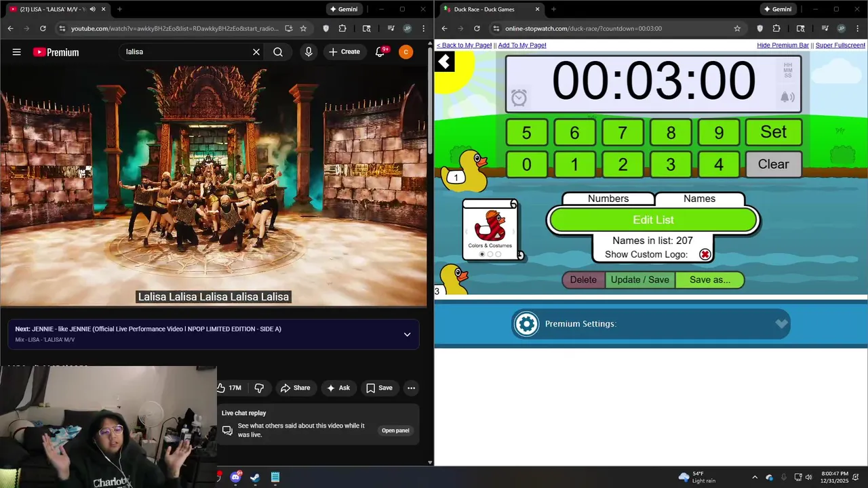Screen dimensions: 868x488
Task: Bookmark the Duck Race page
Action: [737, 28]
